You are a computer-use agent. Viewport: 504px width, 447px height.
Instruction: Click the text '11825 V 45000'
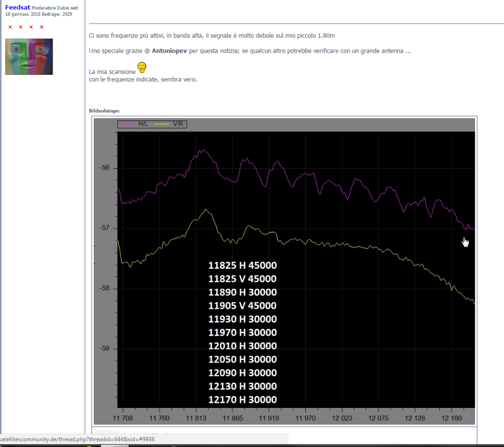[x=243, y=279]
